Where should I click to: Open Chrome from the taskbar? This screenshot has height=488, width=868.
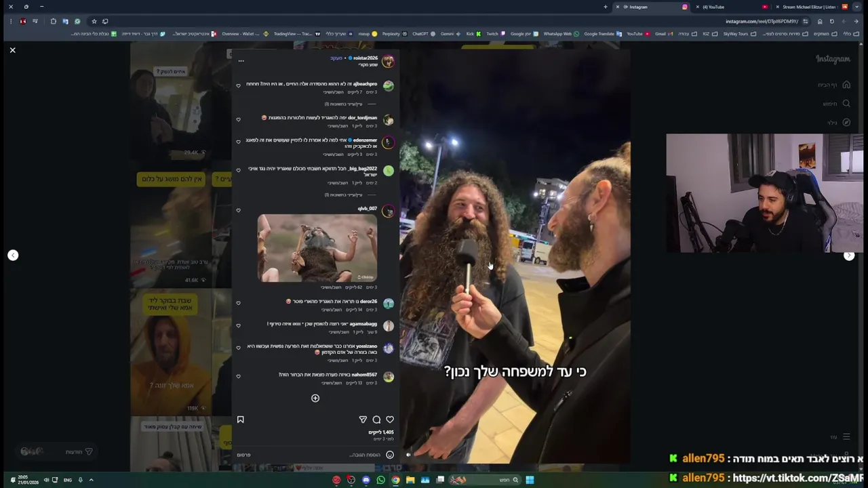point(395,480)
